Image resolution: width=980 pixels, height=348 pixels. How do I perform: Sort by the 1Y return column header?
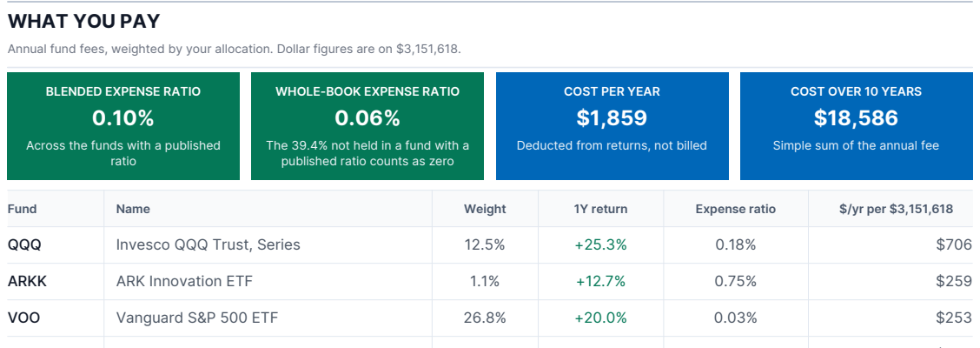pos(600,209)
